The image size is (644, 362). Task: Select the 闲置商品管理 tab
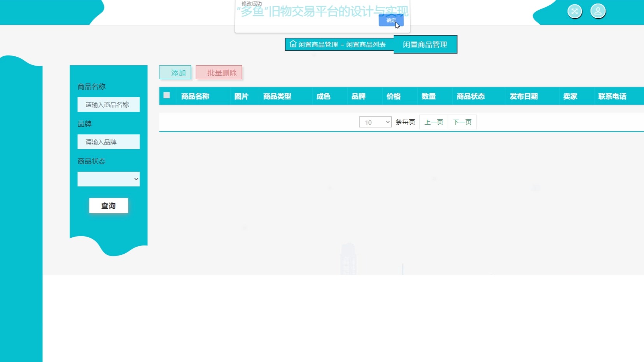point(425,44)
